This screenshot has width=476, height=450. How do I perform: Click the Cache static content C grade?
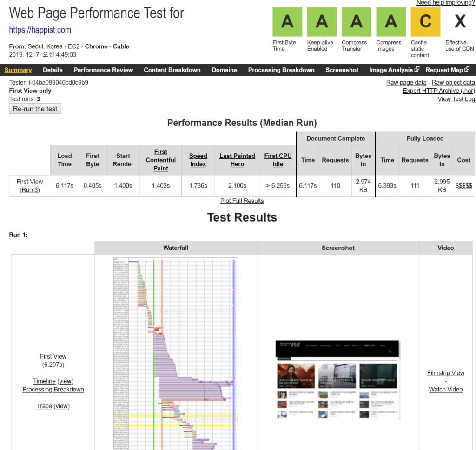coord(425,22)
